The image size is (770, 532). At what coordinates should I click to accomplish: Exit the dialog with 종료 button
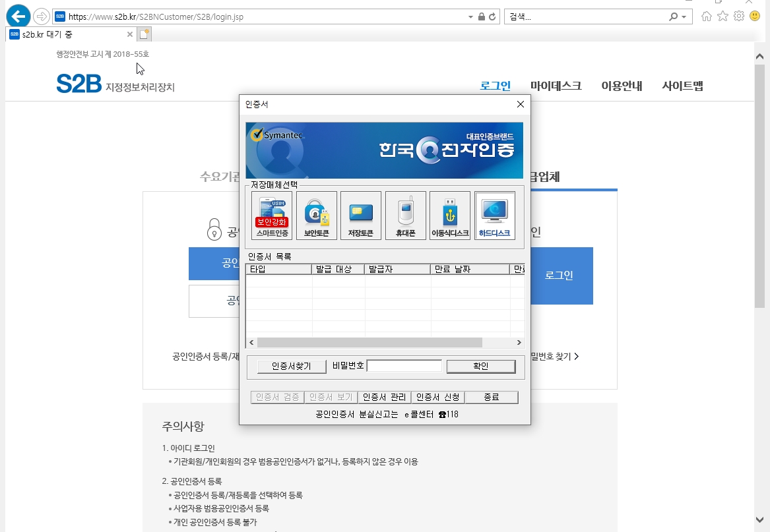pyautogui.click(x=492, y=397)
